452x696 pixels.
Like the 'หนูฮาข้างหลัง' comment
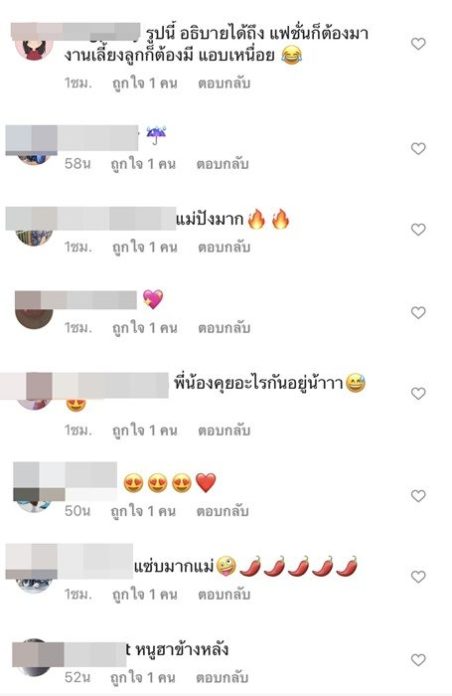418,660
